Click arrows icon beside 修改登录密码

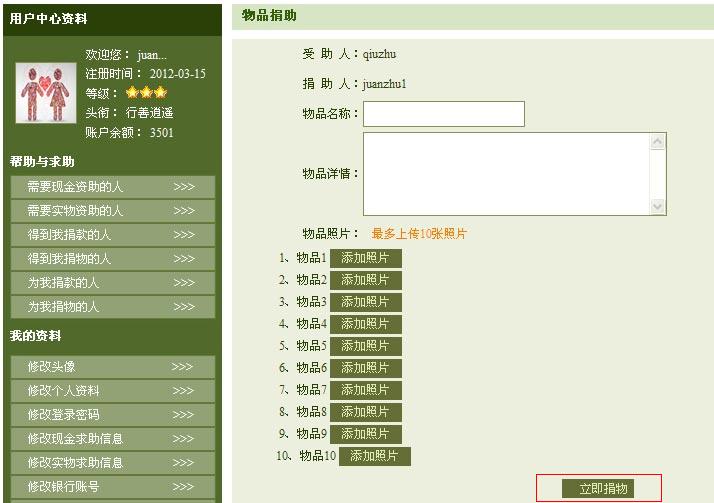[x=183, y=415]
